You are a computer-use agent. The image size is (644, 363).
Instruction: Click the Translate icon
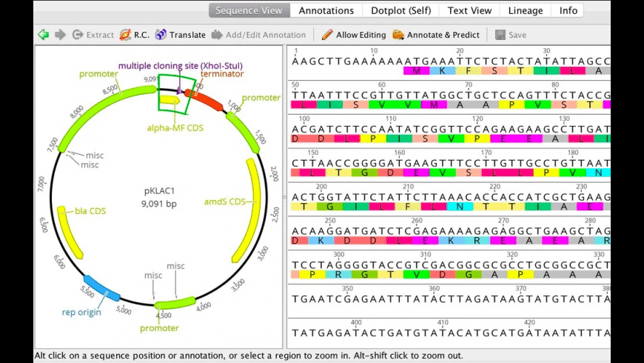tap(161, 35)
